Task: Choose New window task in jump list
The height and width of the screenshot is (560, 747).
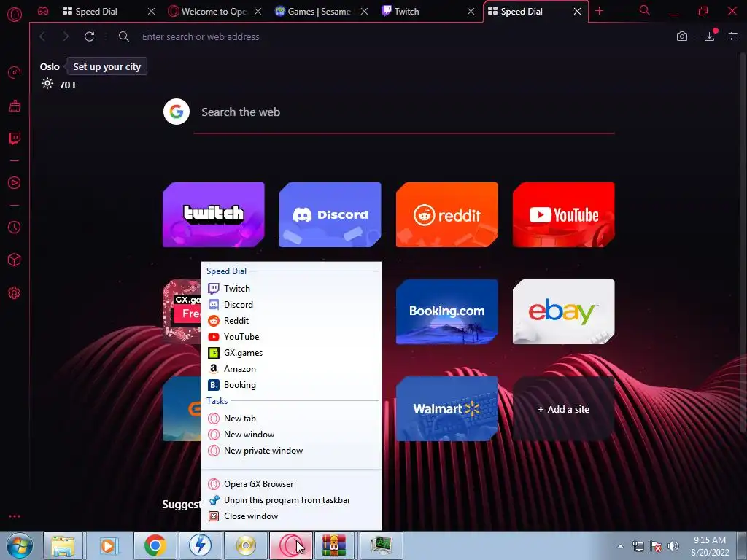Action: 291,435
